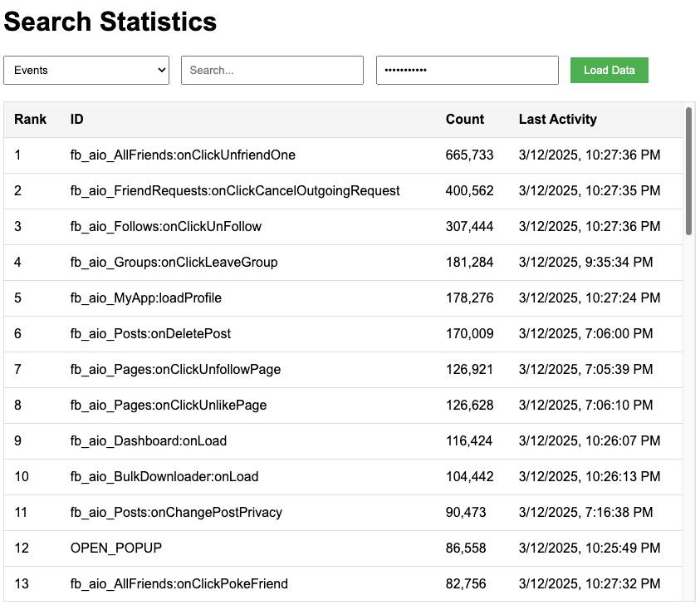The width and height of the screenshot is (700, 605).
Task: Click the count value 90,473
Action: pos(466,513)
